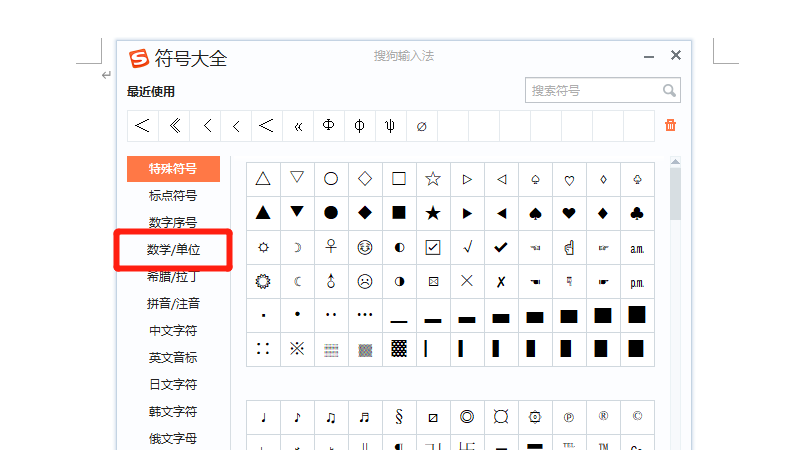
Task: Pick the Φ symbol from recent symbols
Action: (x=328, y=126)
